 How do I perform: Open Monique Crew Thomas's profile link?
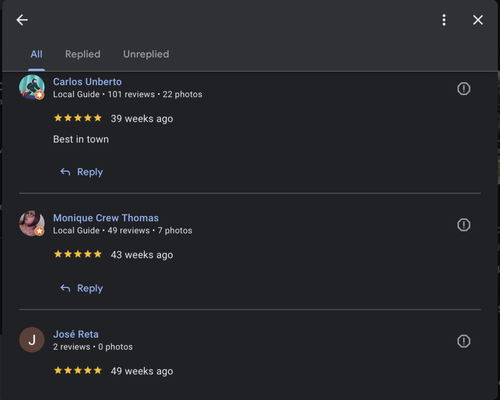pyautogui.click(x=106, y=218)
